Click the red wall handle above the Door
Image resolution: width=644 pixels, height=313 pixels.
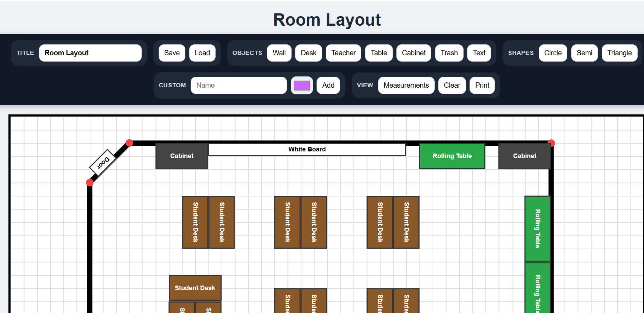129,143
